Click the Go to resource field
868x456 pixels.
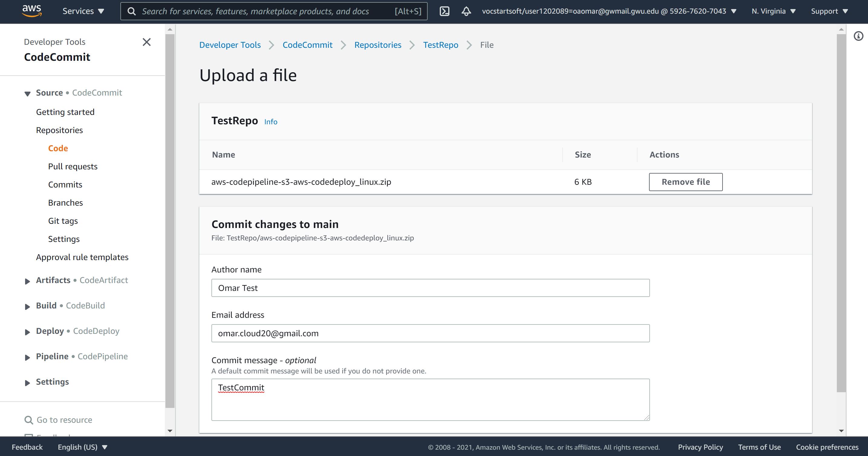[64, 420]
